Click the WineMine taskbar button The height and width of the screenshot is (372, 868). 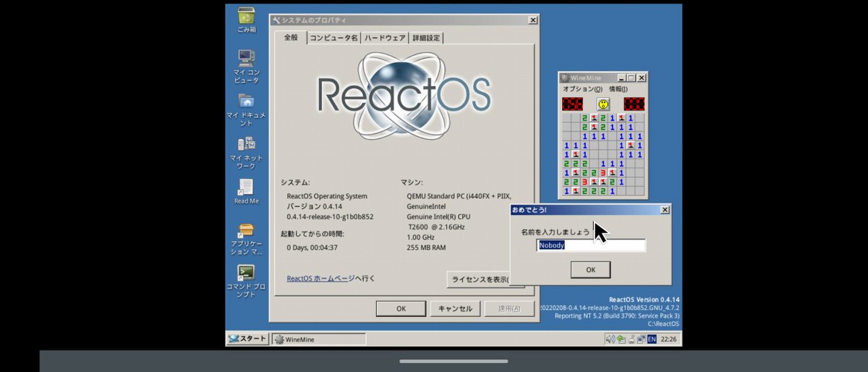pyautogui.click(x=319, y=339)
